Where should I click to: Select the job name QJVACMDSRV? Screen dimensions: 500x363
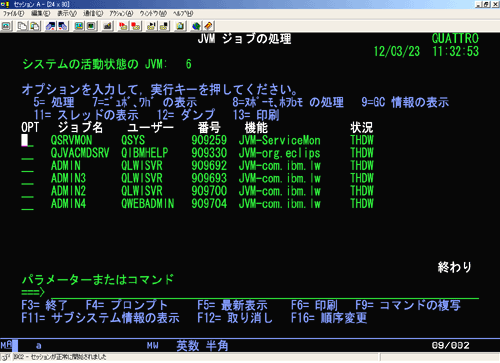click(x=80, y=153)
